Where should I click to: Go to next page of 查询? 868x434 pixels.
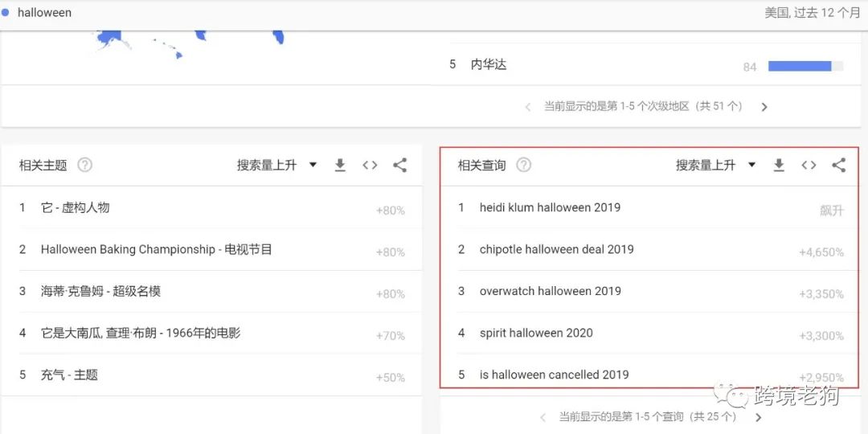click(759, 417)
